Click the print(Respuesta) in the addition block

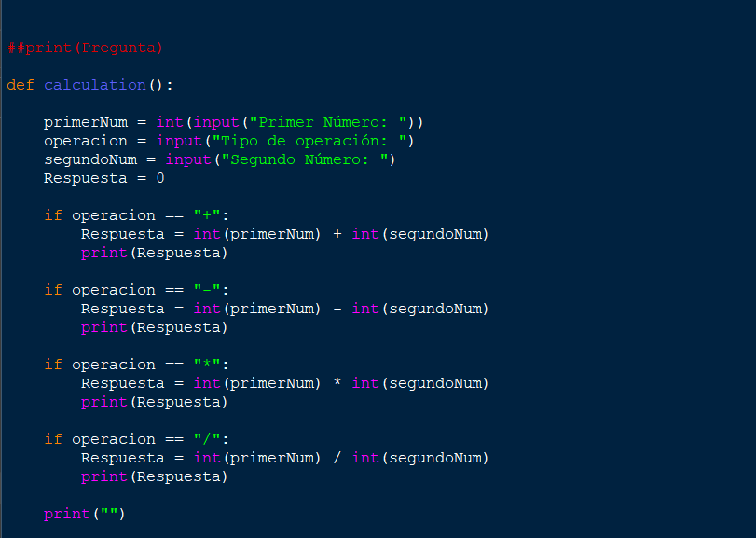pos(154,253)
